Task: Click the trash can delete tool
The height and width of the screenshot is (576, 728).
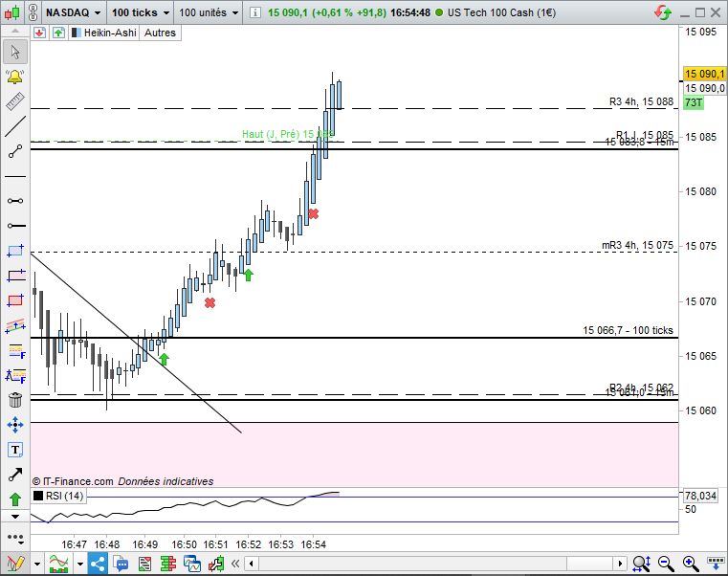Action: pos(15,400)
